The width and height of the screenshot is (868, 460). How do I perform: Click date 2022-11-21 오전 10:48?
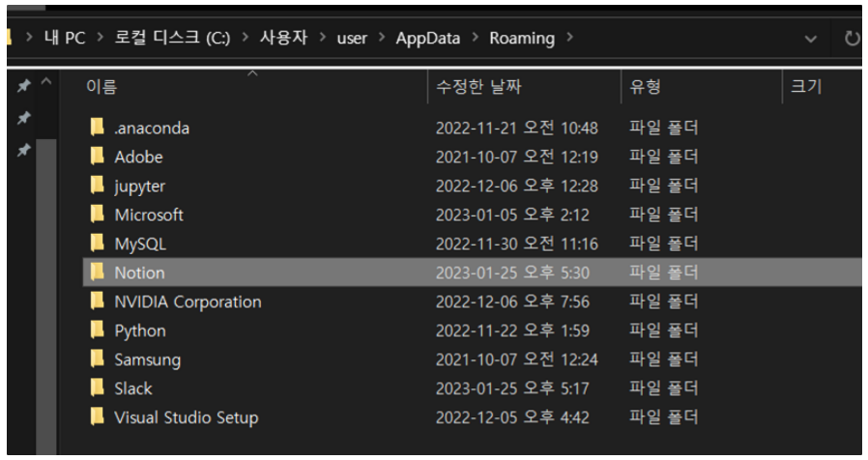516,128
